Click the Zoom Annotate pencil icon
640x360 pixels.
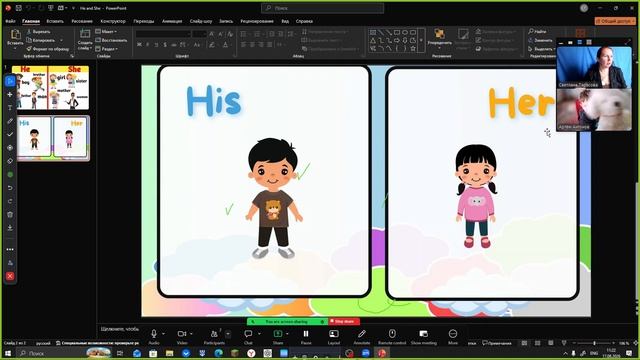pyautogui.click(x=362, y=334)
